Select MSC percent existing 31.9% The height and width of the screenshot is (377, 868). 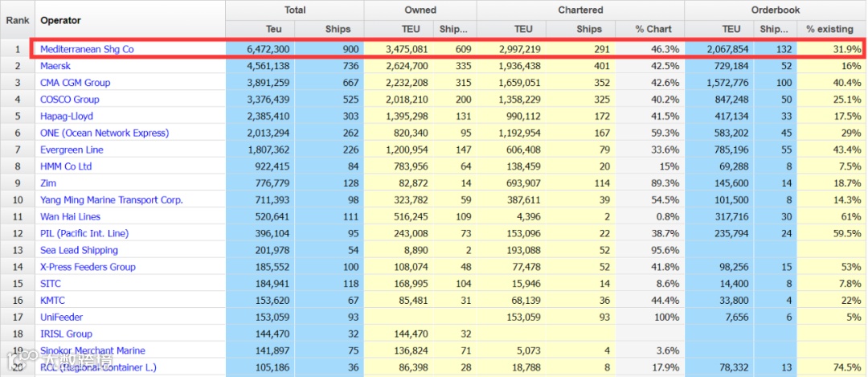[848, 49]
